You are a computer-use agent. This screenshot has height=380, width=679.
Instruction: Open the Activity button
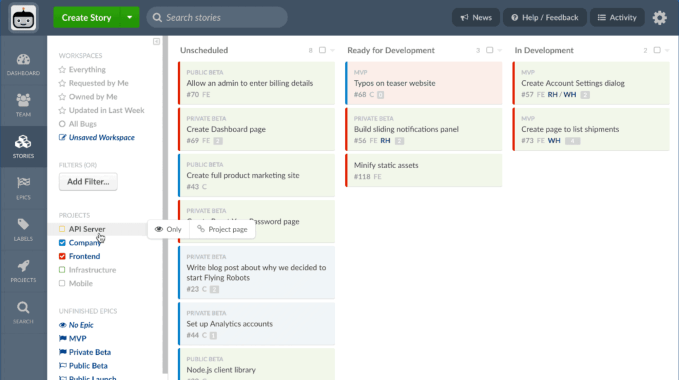(x=617, y=18)
